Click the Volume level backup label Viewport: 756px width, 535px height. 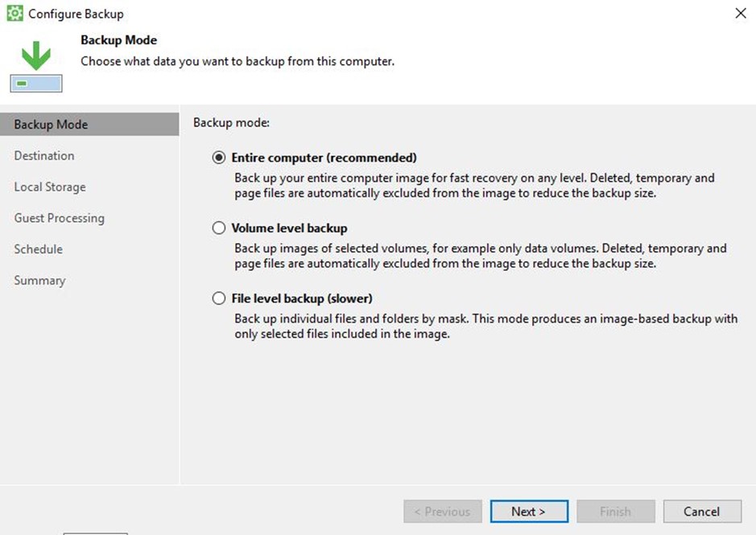(289, 228)
